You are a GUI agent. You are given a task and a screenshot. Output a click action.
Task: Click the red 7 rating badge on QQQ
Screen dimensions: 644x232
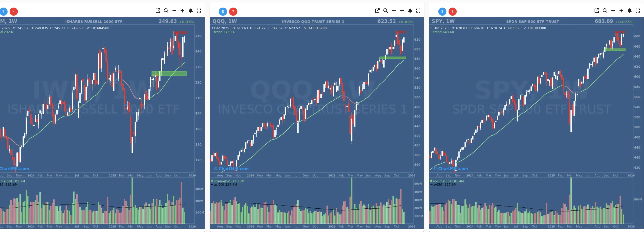click(x=233, y=12)
